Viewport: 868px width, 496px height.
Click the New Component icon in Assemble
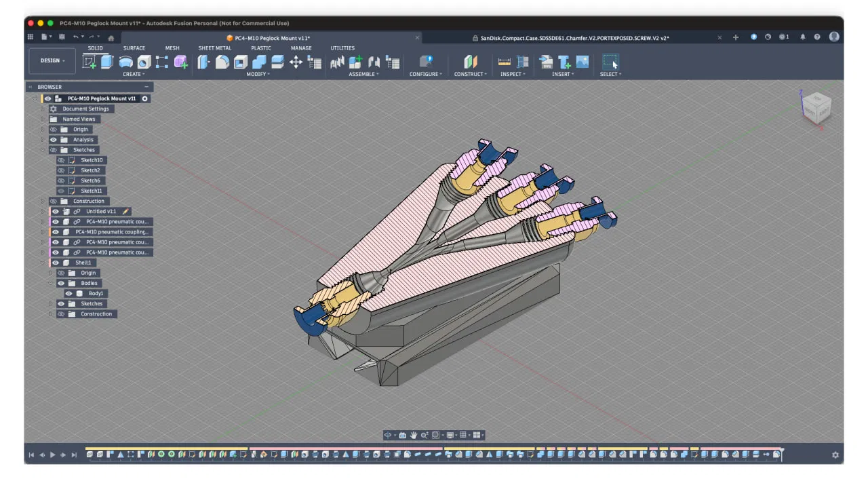pyautogui.click(x=355, y=62)
